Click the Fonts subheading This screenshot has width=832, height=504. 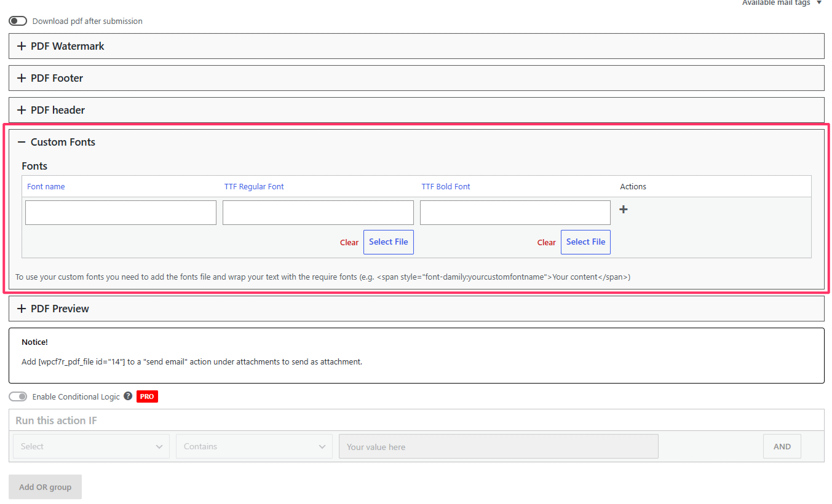34,166
